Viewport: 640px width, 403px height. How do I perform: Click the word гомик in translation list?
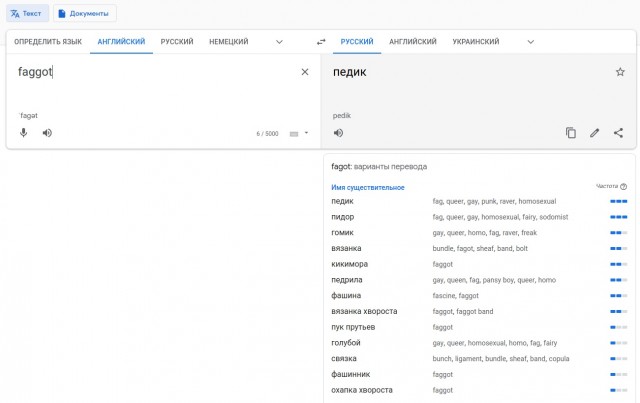tap(342, 233)
